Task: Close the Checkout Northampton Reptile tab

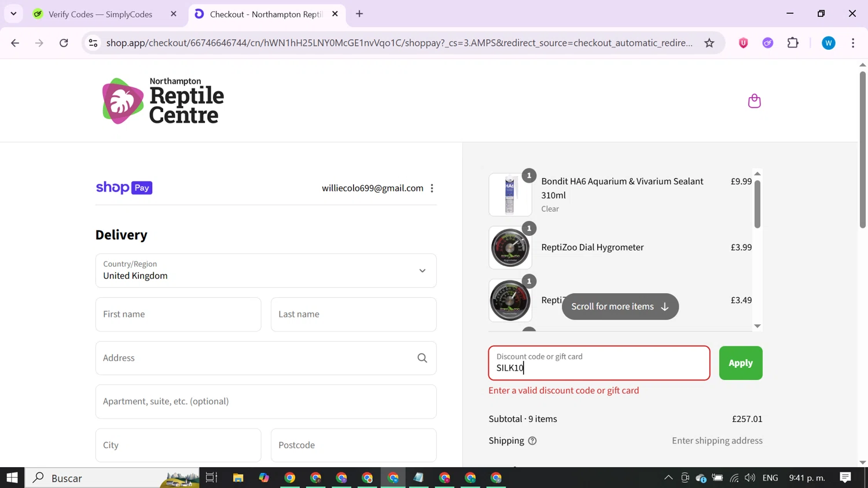Action: pos(335,14)
